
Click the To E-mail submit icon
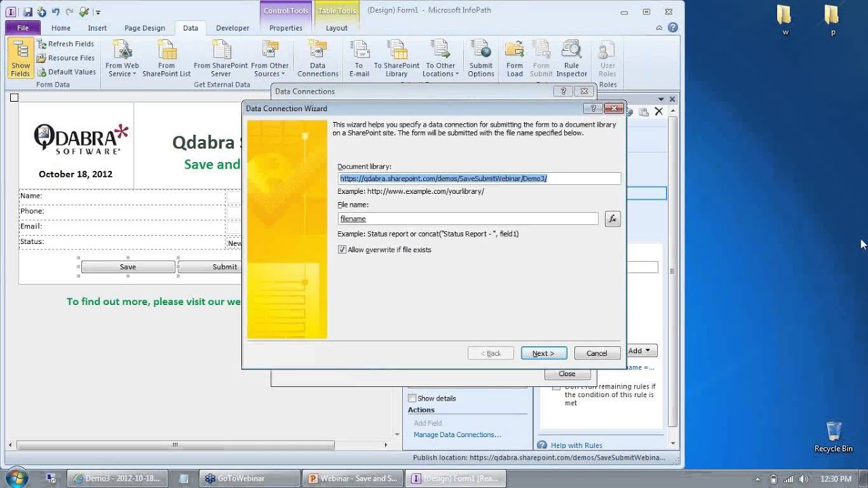pyautogui.click(x=359, y=58)
